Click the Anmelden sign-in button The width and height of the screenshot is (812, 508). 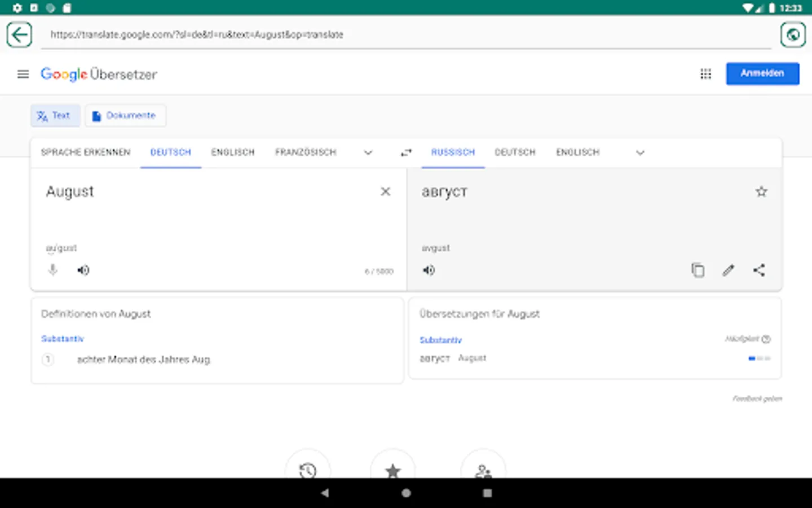(762, 73)
